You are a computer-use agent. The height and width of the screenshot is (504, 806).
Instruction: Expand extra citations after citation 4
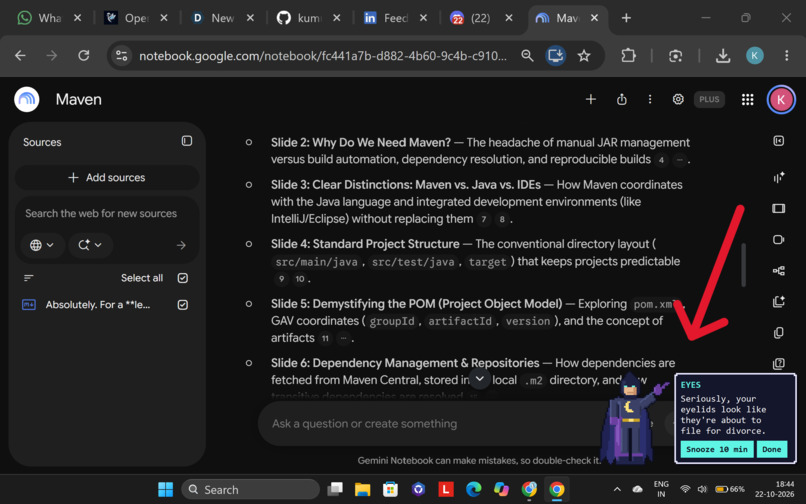tap(680, 160)
